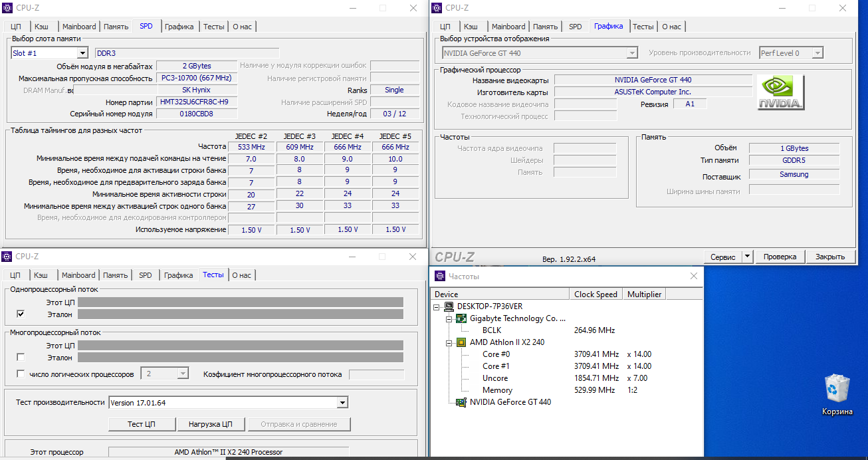Click the Частоты window title bar icon
Image resolution: width=868 pixels, height=460 pixels.
click(x=439, y=277)
